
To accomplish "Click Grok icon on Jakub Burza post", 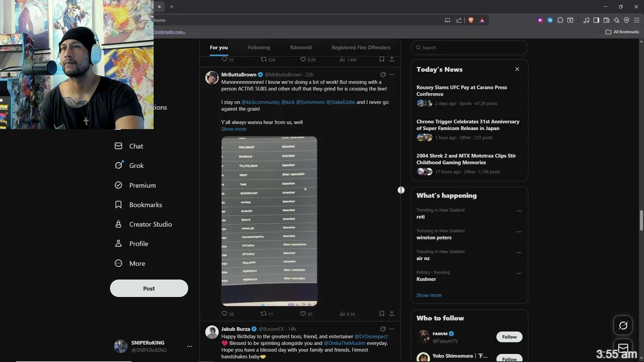I will coord(383,329).
